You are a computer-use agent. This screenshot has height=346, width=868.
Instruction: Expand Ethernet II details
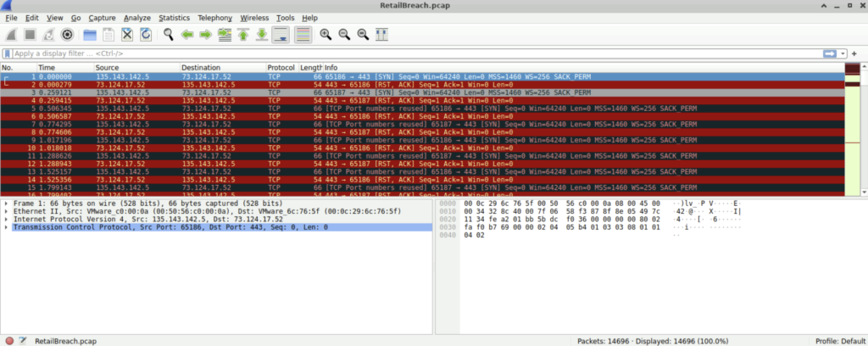point(7,212)
